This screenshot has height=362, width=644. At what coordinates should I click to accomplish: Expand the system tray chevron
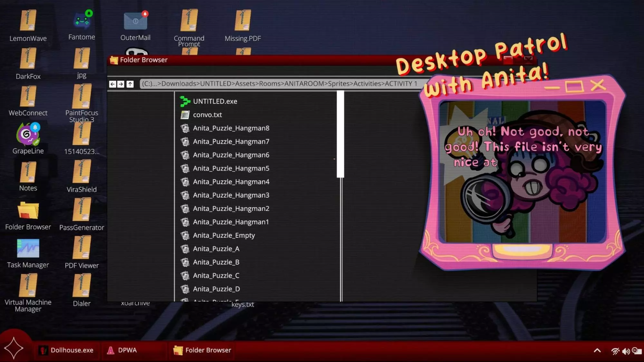tap(597, 350)
